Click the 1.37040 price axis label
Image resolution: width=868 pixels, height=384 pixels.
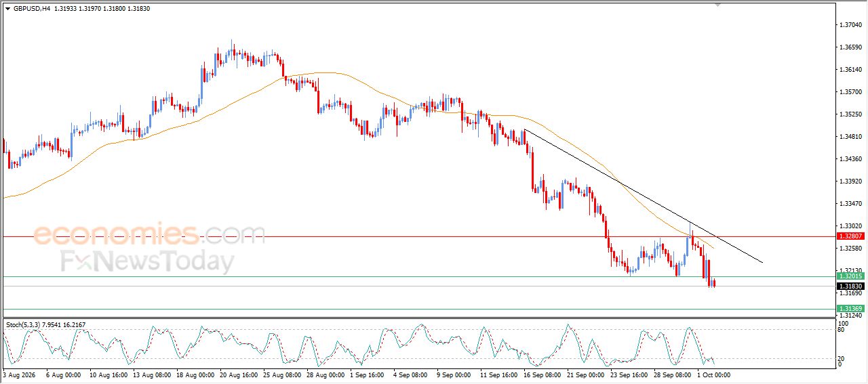pyautogui.click(x=850, y=25)
